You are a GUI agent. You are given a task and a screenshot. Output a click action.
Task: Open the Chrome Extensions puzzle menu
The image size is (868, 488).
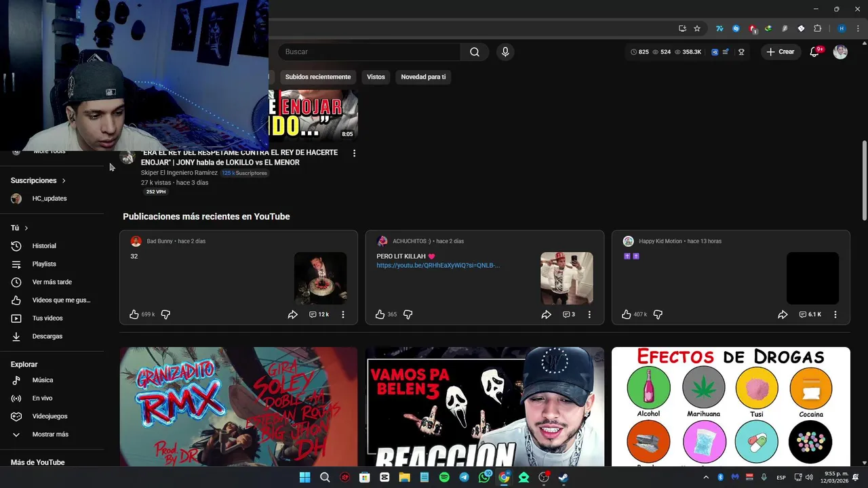click(x=817, y=28)
